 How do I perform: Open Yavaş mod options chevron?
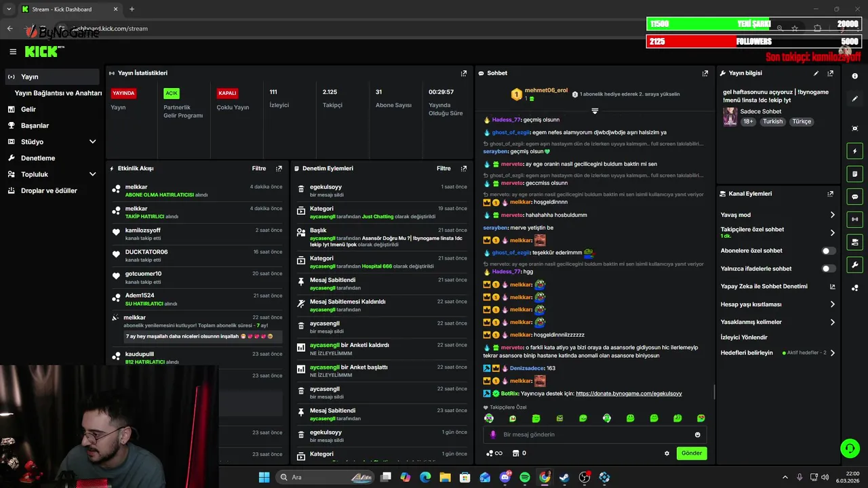coord(833,215)
